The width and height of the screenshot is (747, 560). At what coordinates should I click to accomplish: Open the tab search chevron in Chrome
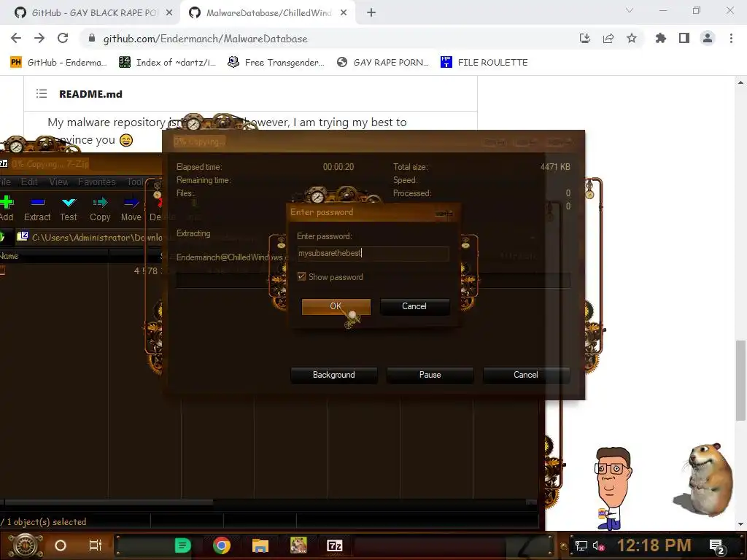coord(630,10)
